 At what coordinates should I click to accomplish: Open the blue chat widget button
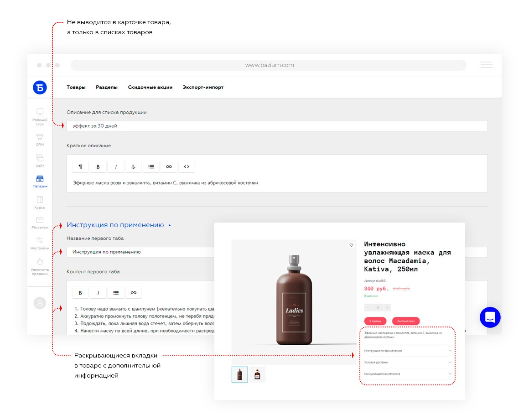pos(490,317)
